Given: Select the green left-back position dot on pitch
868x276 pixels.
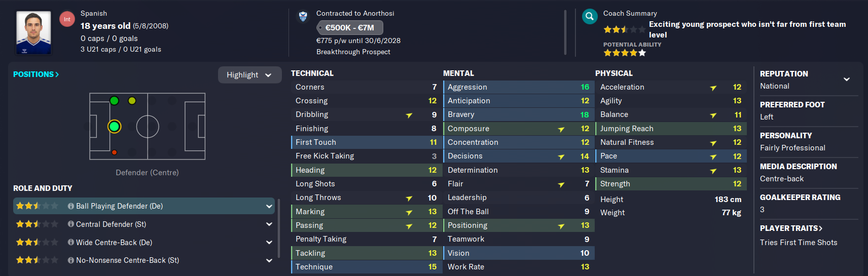Looking at the screenshot, I should click(115, 101).
